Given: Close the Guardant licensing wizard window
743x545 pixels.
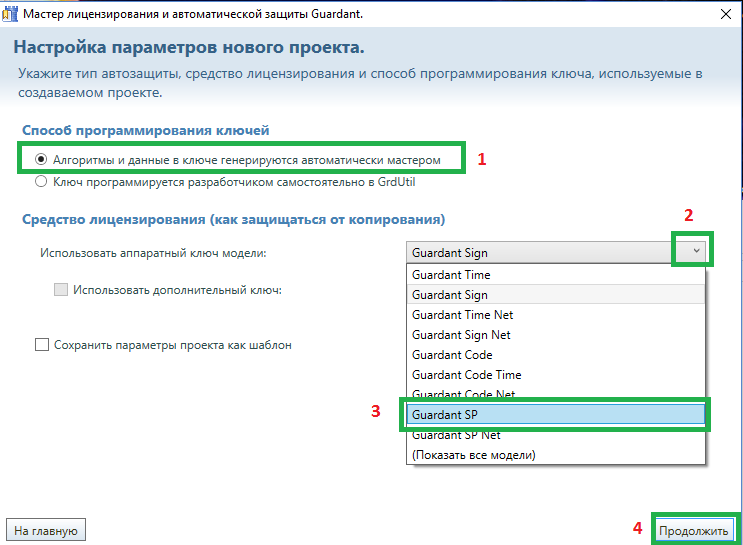Looking at the screenshot, I should coord(722,15).
